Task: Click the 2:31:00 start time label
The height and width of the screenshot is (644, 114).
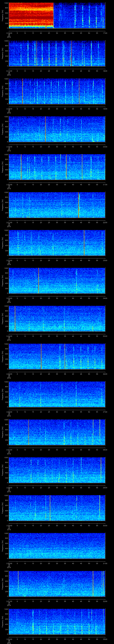Action: click(9, 601)
